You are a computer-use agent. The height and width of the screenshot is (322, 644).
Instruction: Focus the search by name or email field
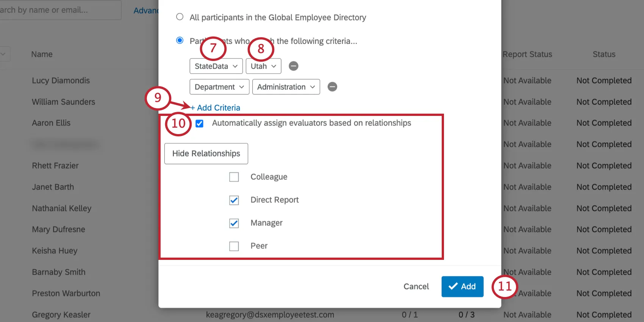click(x=61, y=10)
